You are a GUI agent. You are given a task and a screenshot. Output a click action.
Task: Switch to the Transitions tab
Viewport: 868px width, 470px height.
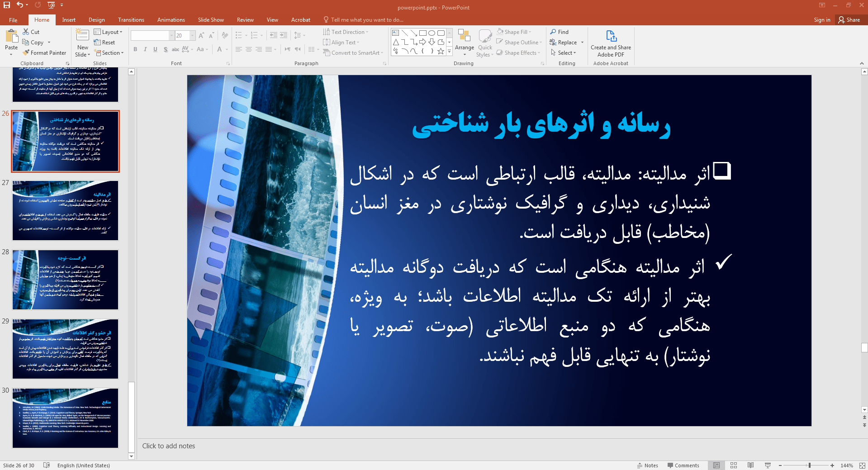(x=131, y=20)
